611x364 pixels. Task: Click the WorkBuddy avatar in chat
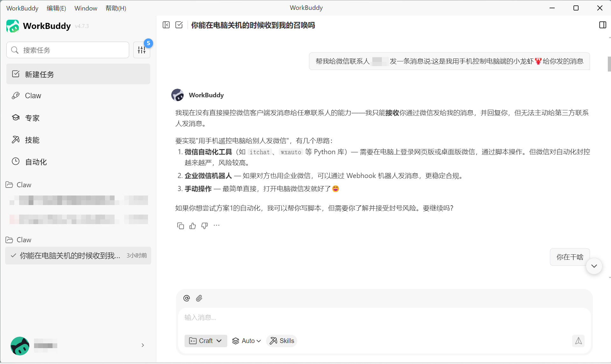(x=178, y=95)
